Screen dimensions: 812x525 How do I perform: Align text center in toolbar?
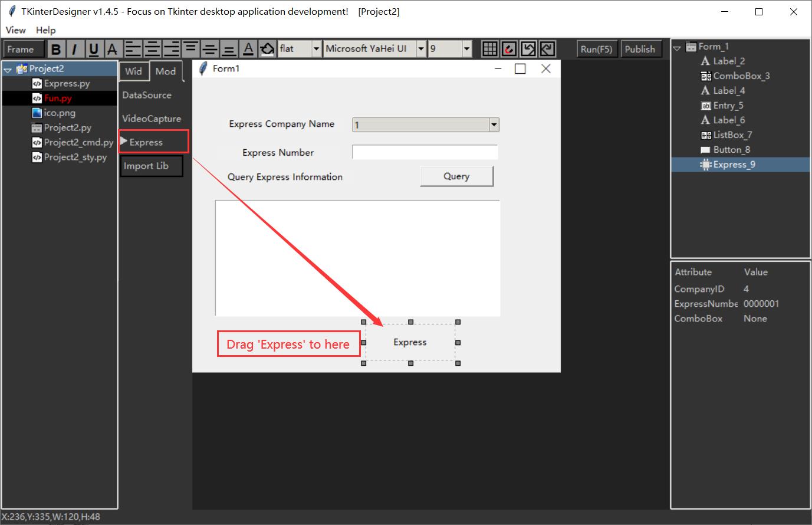[152, 49]
